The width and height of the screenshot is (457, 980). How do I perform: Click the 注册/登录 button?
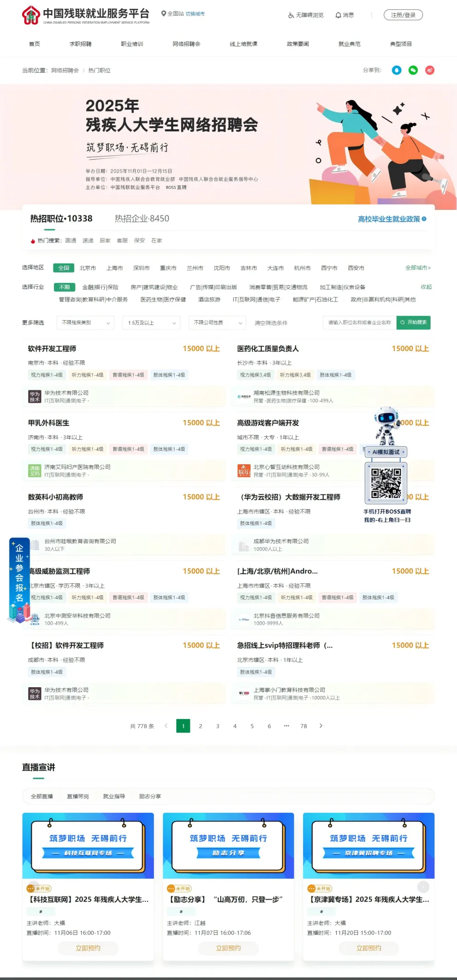[403, 15]
